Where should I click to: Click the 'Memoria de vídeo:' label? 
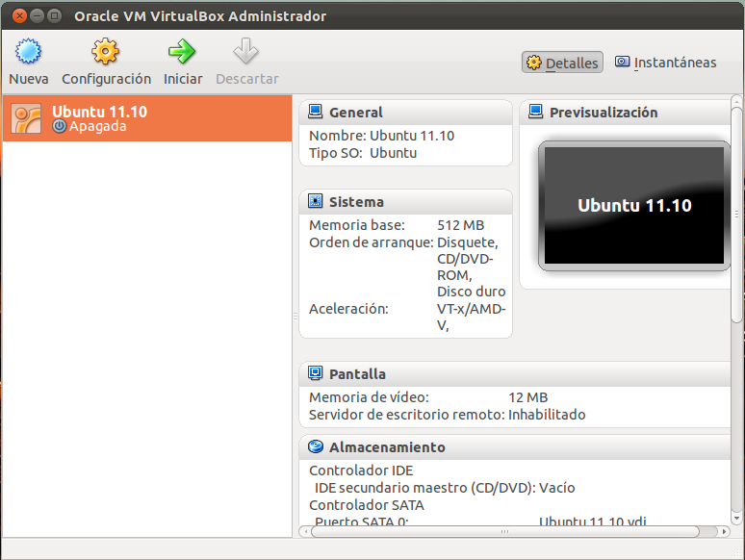[x=369, y=397]
